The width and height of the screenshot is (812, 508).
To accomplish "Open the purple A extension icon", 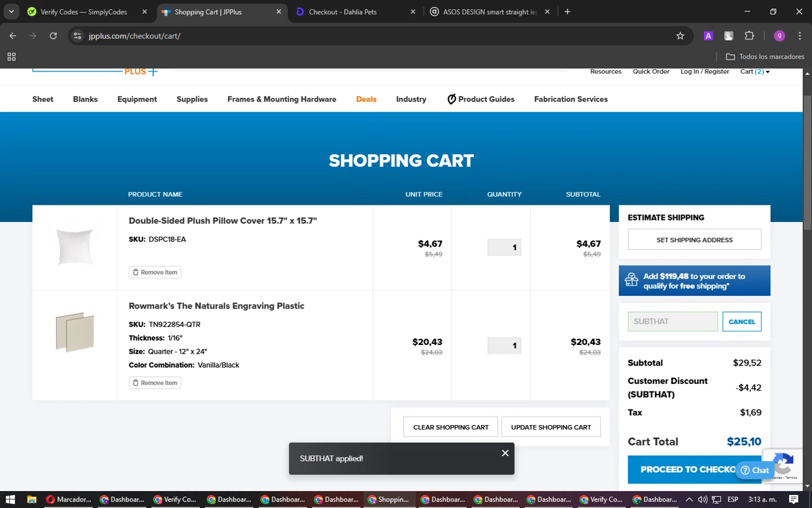I will [x=708, y=36].
